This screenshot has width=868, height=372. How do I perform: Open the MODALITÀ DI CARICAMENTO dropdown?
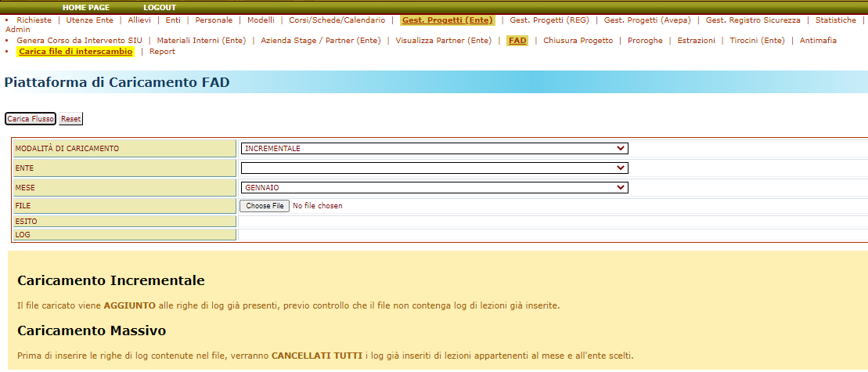434,149
